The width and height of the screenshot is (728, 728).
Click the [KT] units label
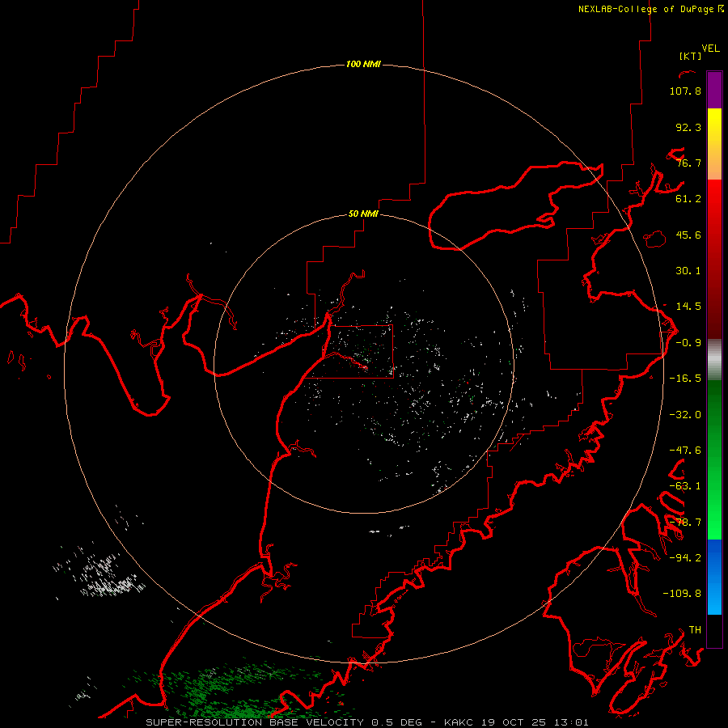[691, 56]
